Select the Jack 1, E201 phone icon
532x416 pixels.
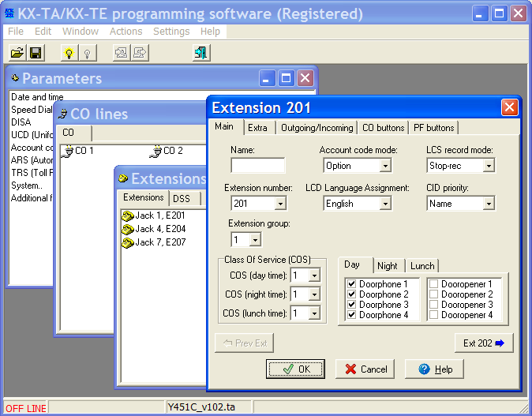point(128,215)
